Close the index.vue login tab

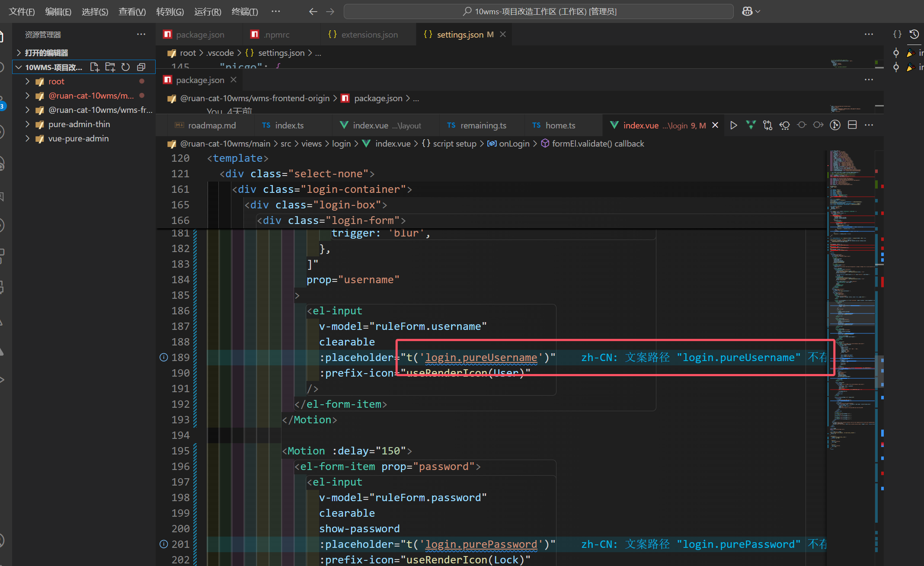715,125
